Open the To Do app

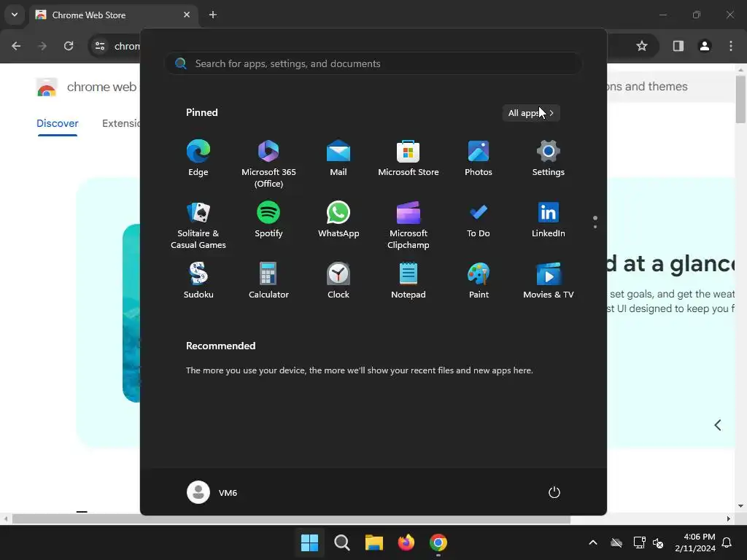pos(479,220)
